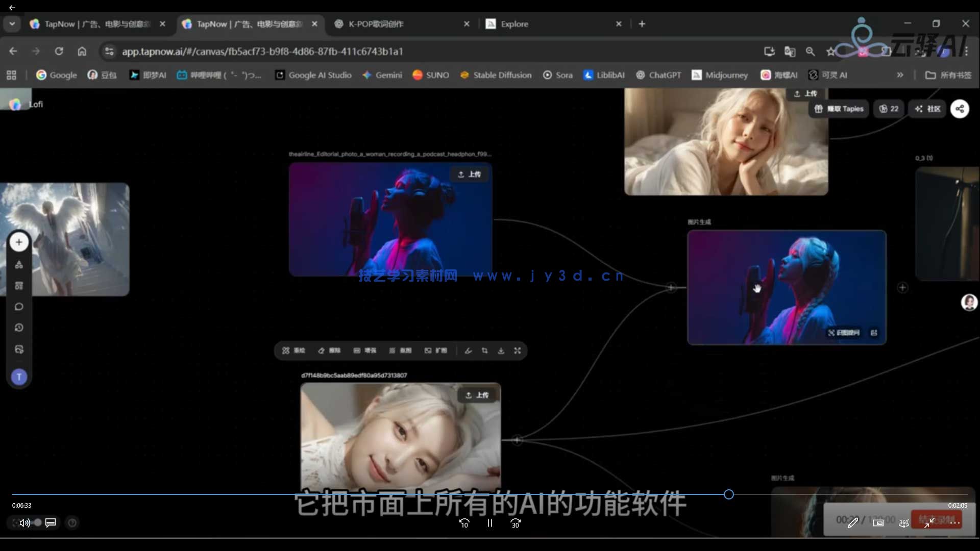Pause the video playback
980x551 pixels.
coord(489,523)
